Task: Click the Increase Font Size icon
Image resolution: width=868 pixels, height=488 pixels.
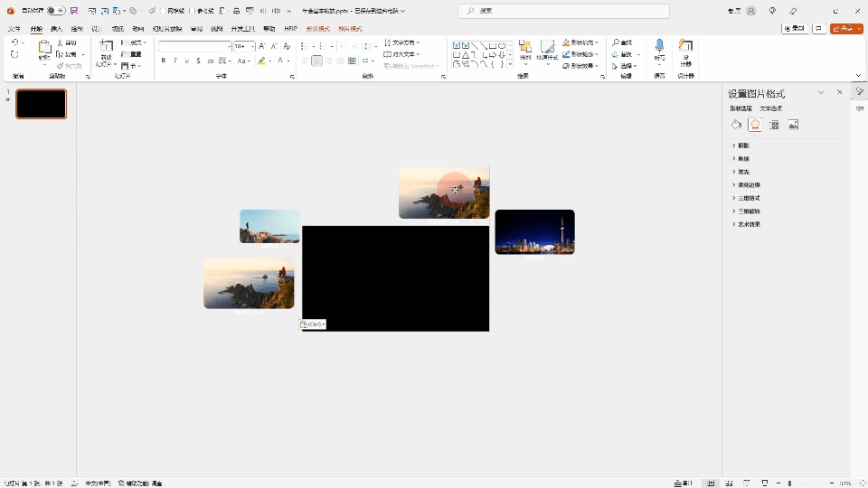Action: (262, 46)
